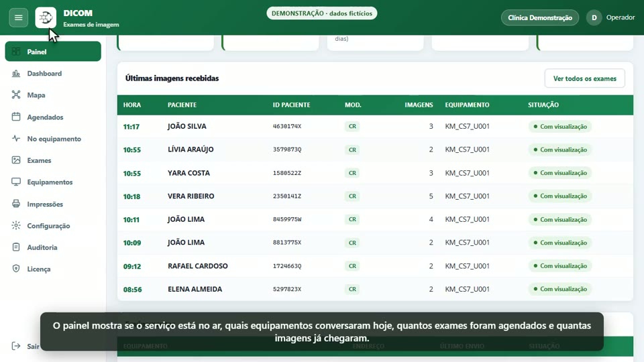Viewport: 644px width, 362px height.
Task: Click the Mapa network icon
Action: point(16,95)
